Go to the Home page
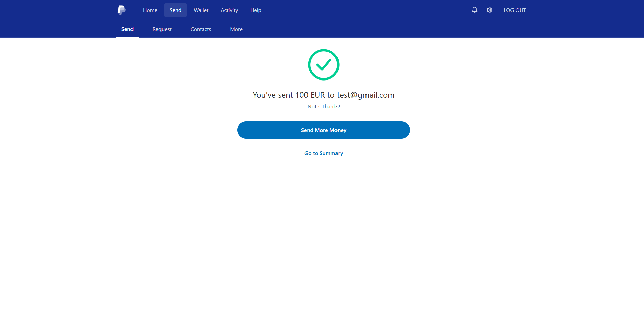Image resolution: width=644 pixels, height=320 pixels. pos(150,10)
